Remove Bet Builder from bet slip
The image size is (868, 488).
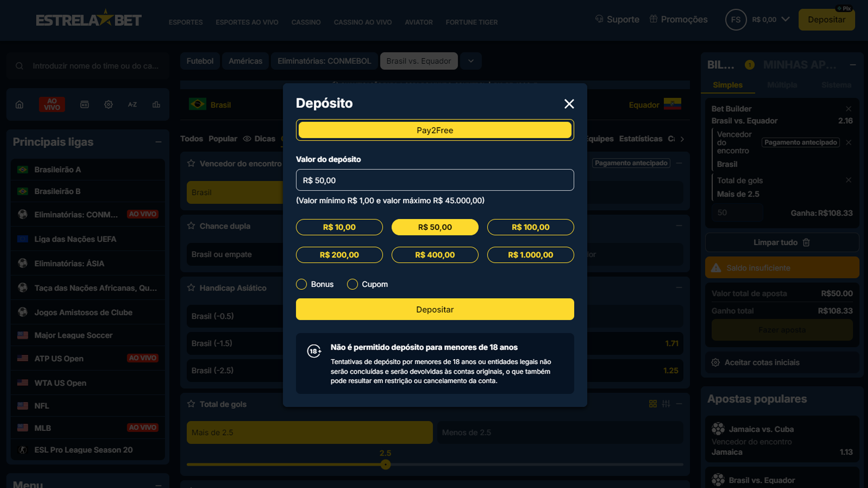click(849, 109)
